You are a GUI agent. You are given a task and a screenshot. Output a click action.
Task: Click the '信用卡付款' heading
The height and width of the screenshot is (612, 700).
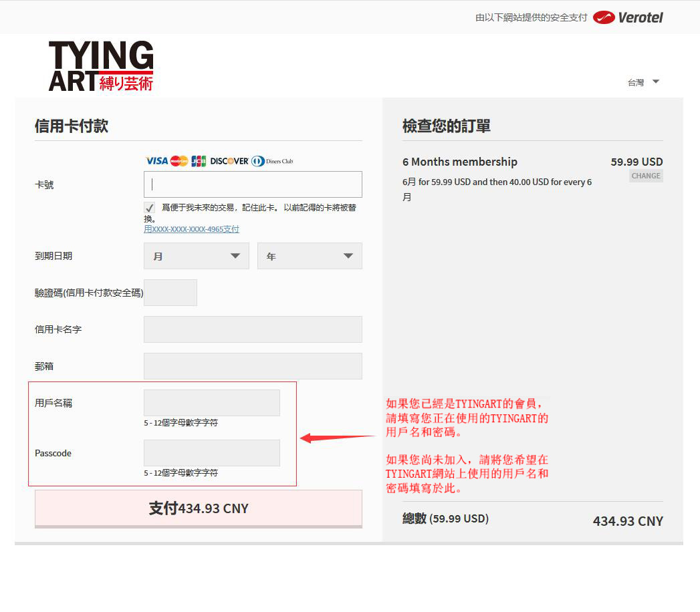[72, 126]
